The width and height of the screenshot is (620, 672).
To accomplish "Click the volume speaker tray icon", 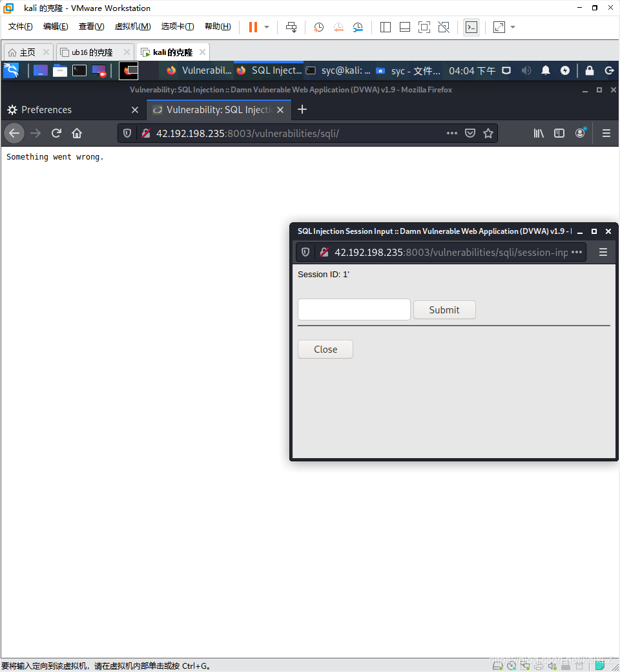I will point(526,70).
